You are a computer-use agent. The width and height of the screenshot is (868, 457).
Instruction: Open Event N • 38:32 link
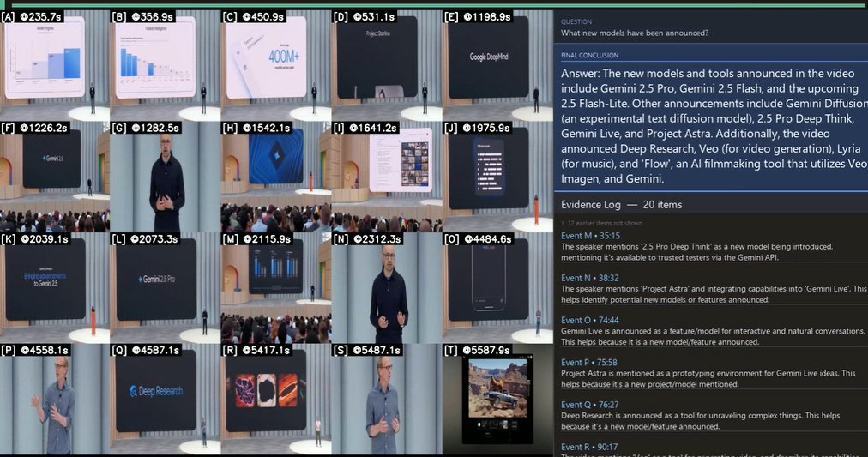pos(589,278)
